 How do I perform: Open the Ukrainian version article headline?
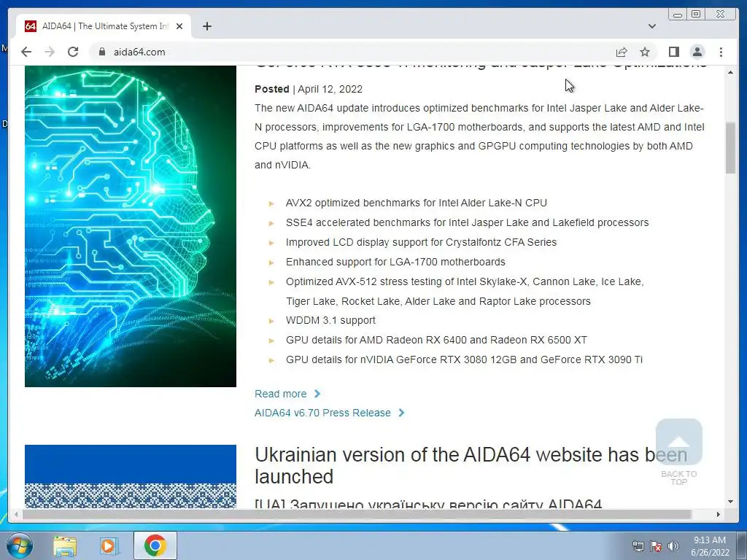point(471,465)
